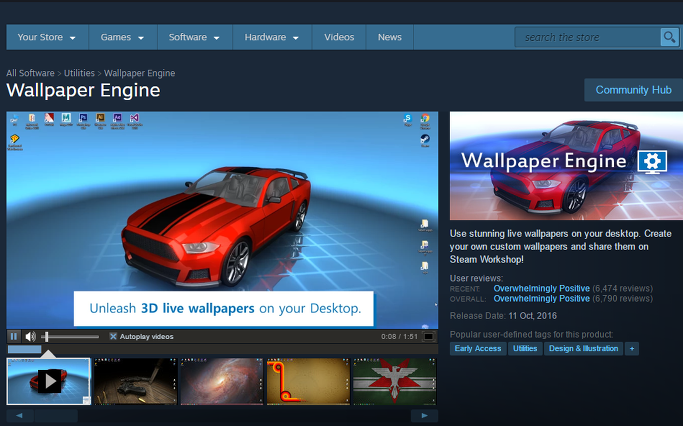Click the Wallpaper Engine header image
This screenshot has width=683, height=426.
566,166
